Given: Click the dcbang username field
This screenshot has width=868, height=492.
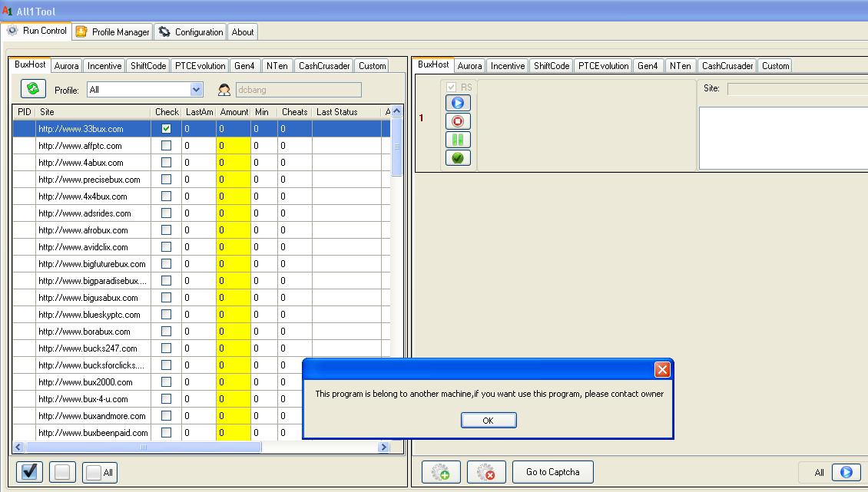Looking at the screenshot, I should (x=299, y=90).
